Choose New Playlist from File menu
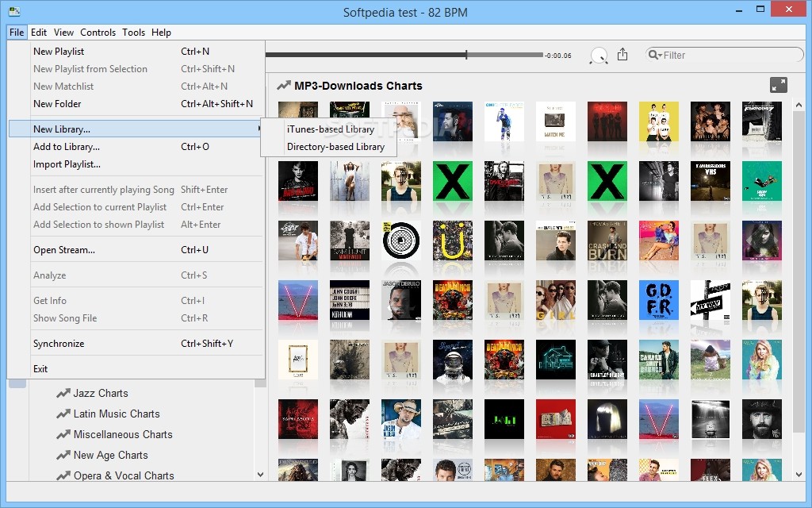This screenshot has height=508, width=812. click(x=136, y=52)
